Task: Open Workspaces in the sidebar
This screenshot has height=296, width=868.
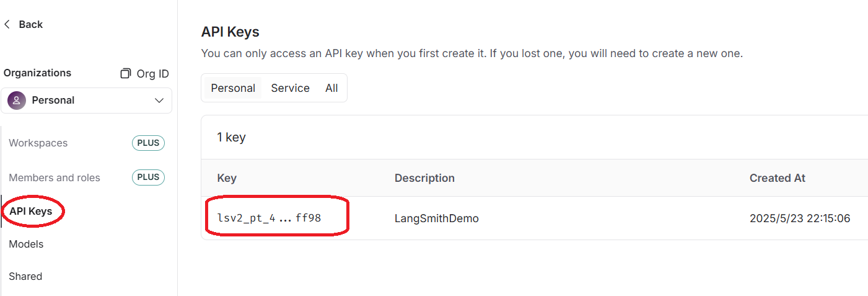Action: (x=38, y=143)
